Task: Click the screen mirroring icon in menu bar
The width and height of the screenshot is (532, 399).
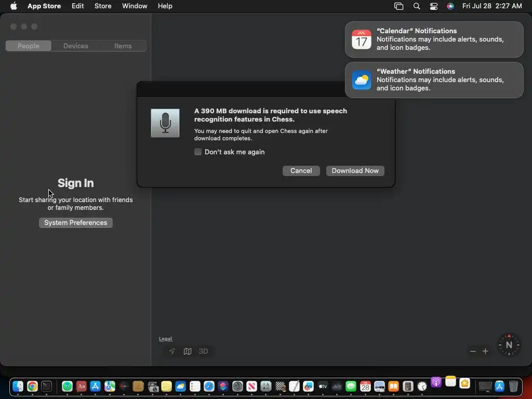Action: pyautogui.click(x=398, y=6)
